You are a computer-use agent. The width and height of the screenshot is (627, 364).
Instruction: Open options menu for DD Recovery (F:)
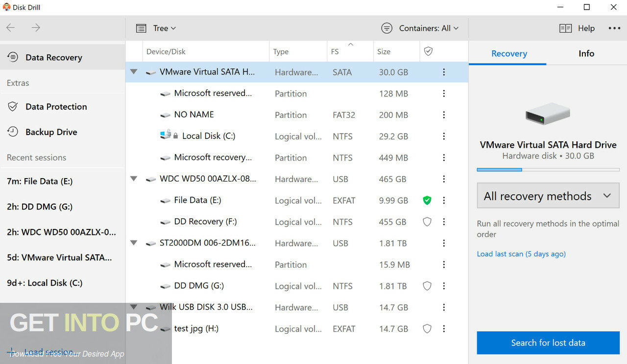point(444,222)
